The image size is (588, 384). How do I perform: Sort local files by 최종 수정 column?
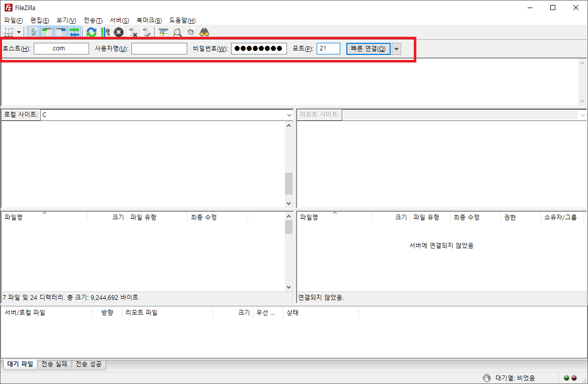[217, 217]
